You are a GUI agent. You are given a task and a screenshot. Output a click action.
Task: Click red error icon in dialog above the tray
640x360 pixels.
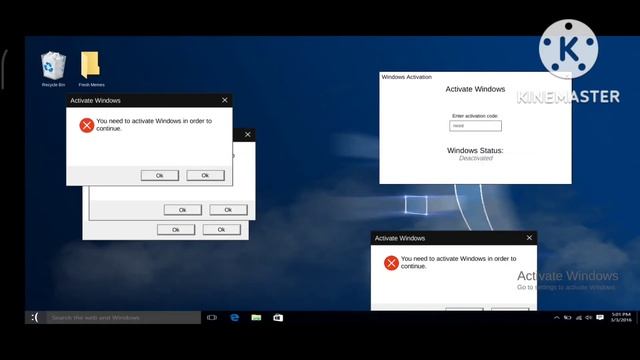click(x=391, y=263)
